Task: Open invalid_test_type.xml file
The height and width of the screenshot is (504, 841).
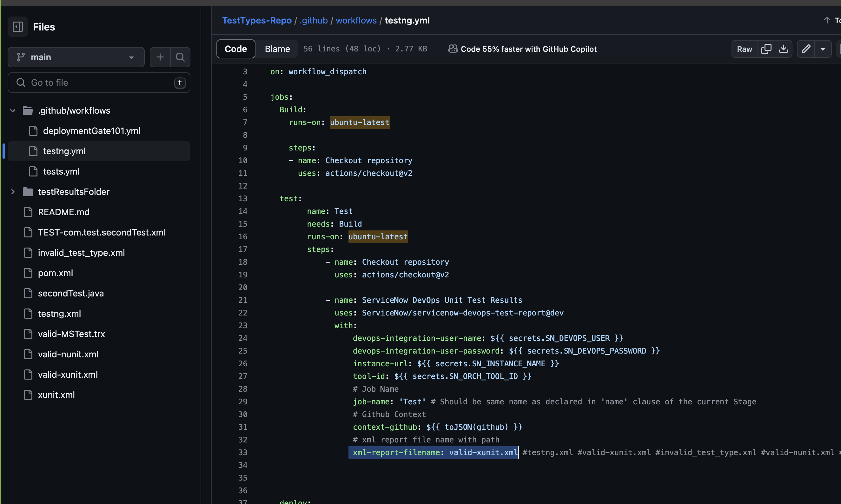Action: click(x=82, y=253)
